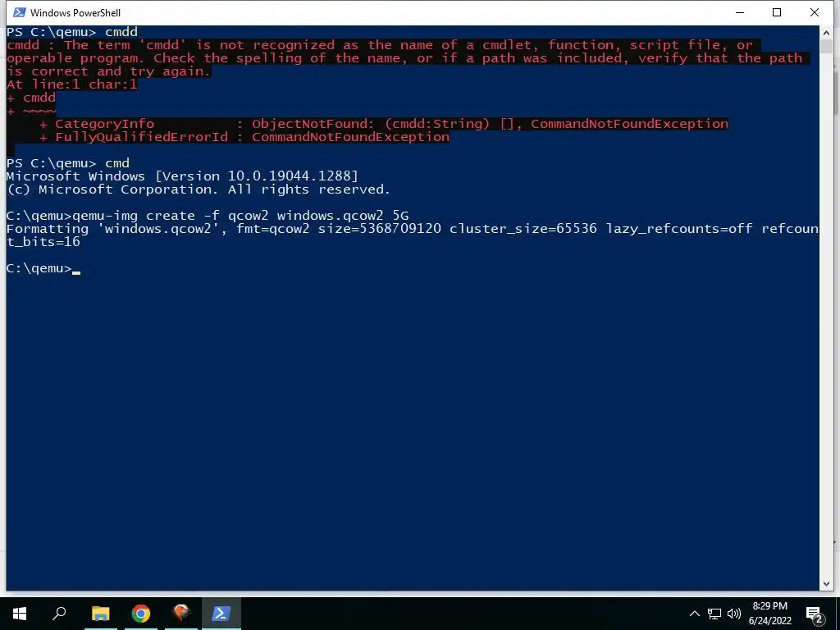Click the 'CategoryInfo' error line
Screen dimensions: 840x630
[384, 125]
